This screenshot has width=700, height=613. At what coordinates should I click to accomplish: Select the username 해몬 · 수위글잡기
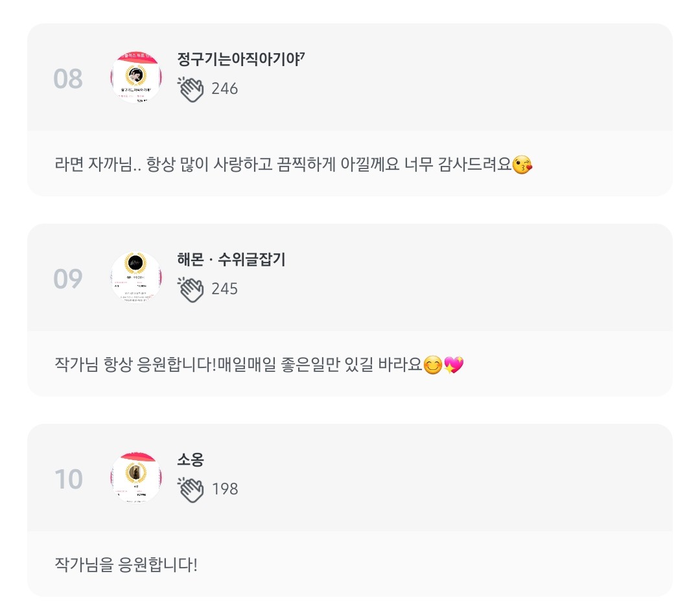pos(231,260)
